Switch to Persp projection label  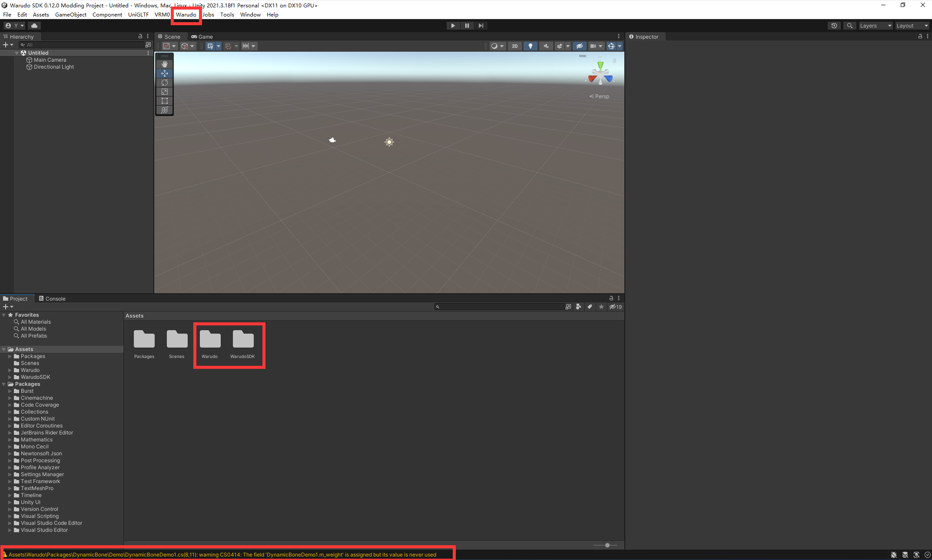pyautogui.click(x=599, y=96)
